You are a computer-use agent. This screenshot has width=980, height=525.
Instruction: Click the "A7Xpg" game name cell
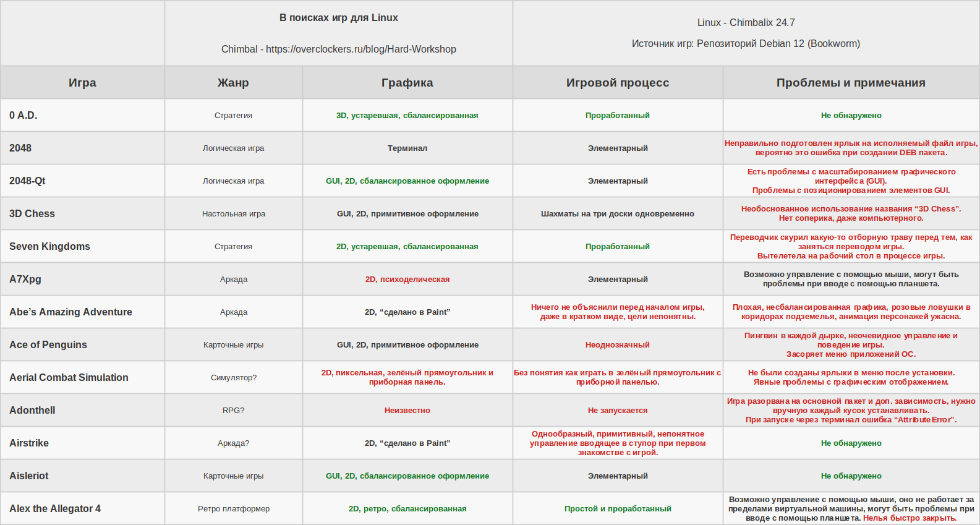[x=25, y=280]
